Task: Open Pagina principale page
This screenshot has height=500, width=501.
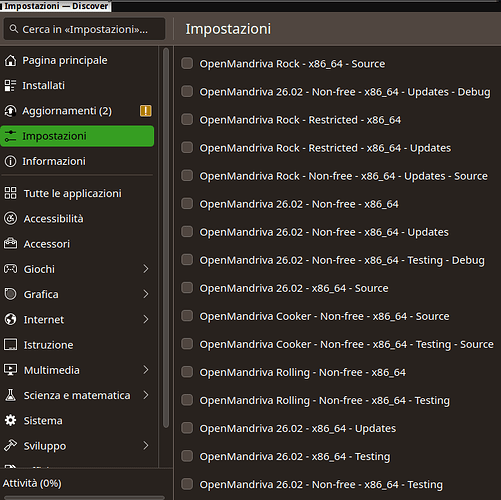Action: coord(77,61)
